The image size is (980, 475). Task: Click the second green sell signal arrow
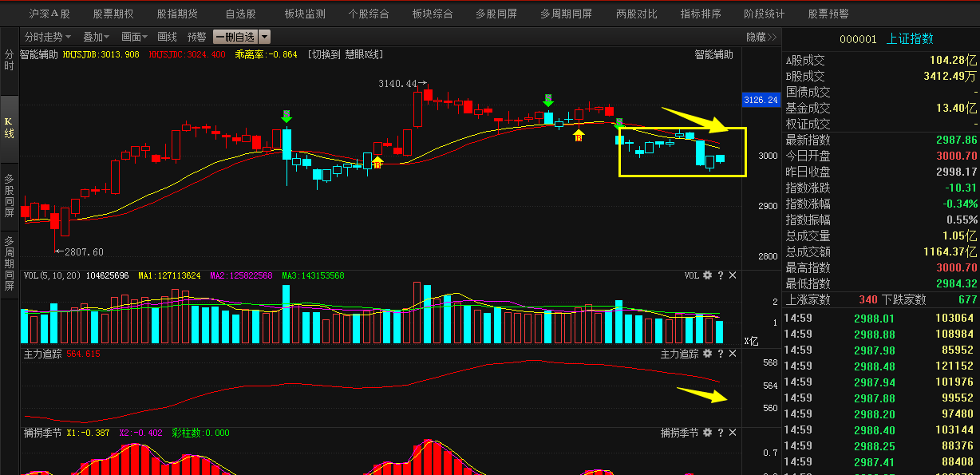point(548,101)
